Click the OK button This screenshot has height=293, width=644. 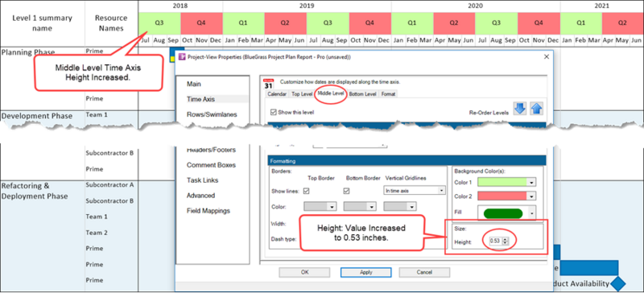[304, 272]
